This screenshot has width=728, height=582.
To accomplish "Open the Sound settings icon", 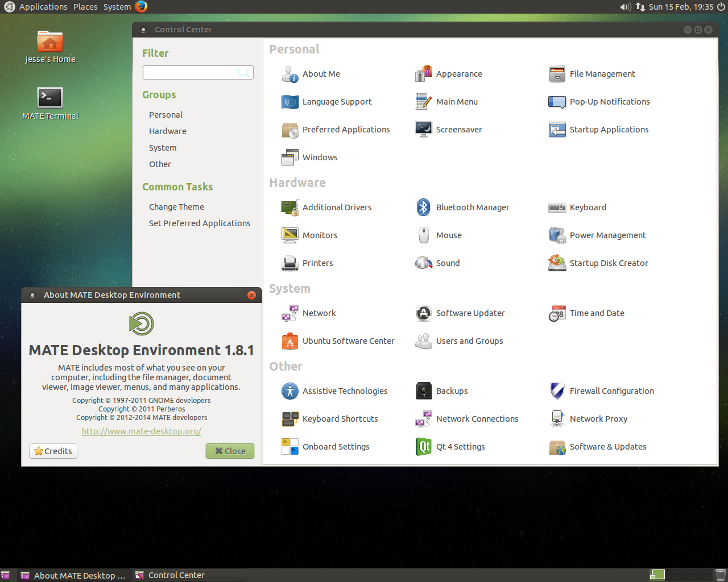I will tap(424, 263).
